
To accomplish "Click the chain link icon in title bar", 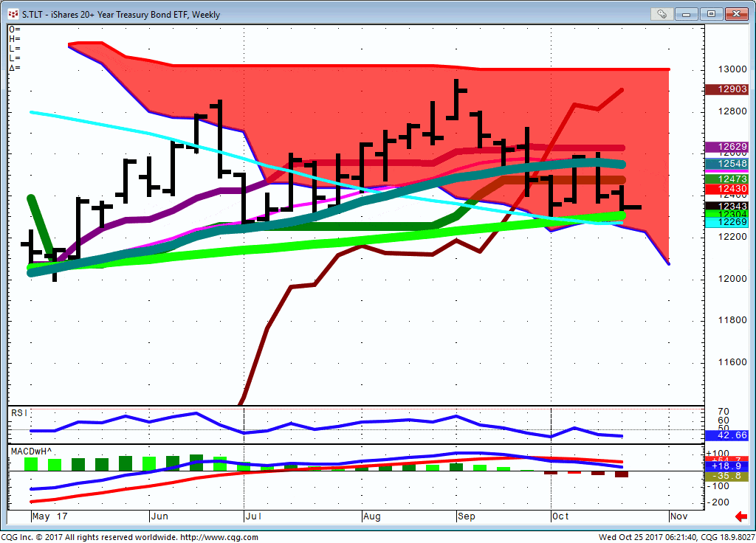I will coord(661,14).
